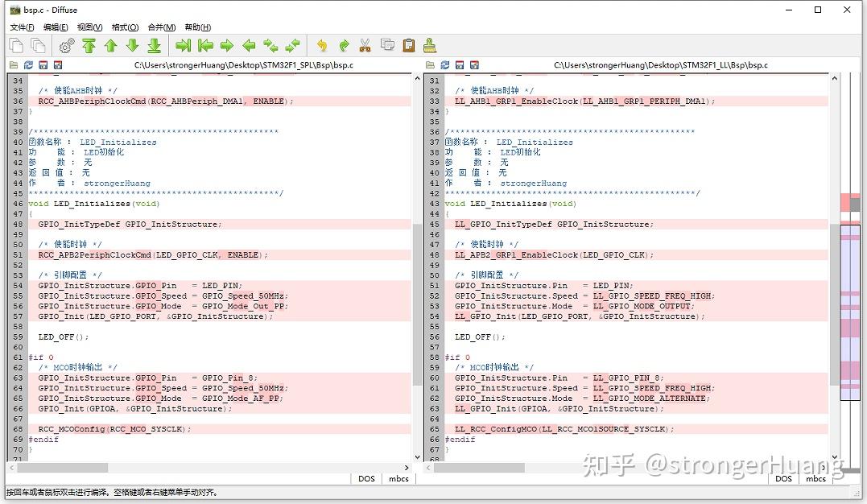Click the RCC_MCOConfig line in the left pane
This screenshot has height=504, width=867.
point(219,429)
